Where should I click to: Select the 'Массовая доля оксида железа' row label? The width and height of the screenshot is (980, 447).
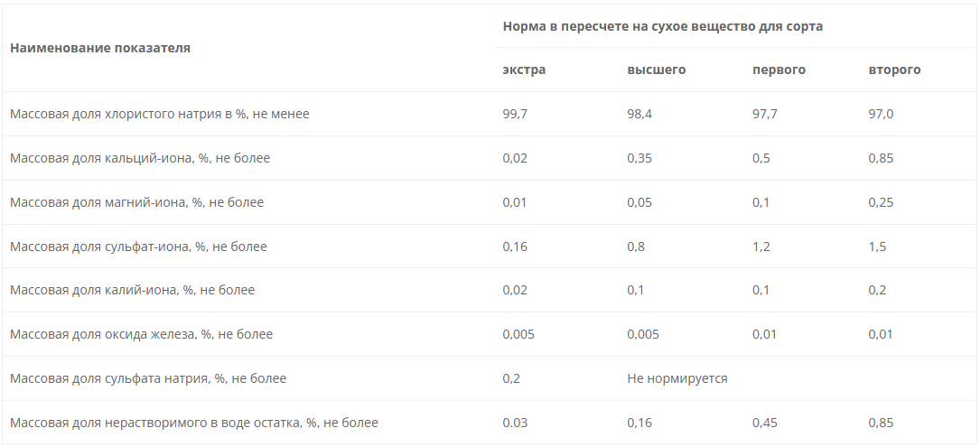pos(141,334)
